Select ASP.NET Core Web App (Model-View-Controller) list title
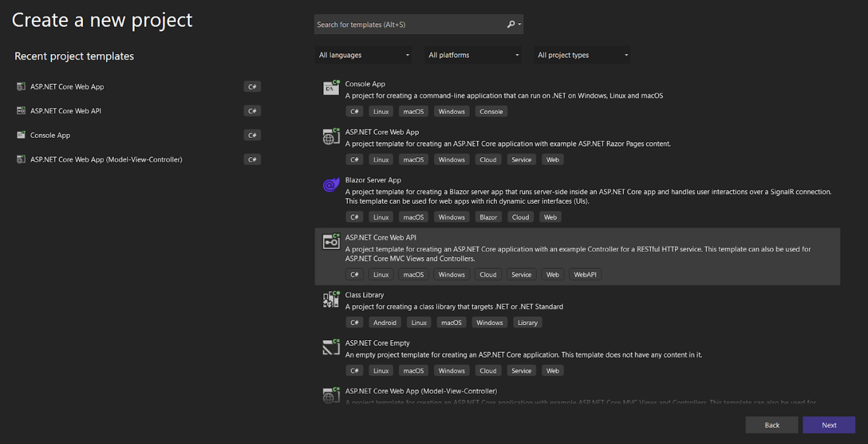 pyautogui.click(x=421, y=391)
